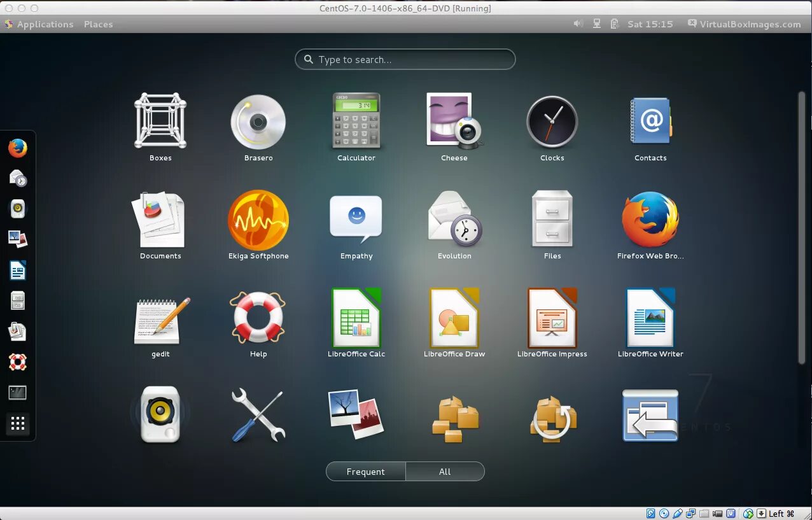812x520 pixels.
Task: Click the volume icon in top bar
Action: point(578,24)
